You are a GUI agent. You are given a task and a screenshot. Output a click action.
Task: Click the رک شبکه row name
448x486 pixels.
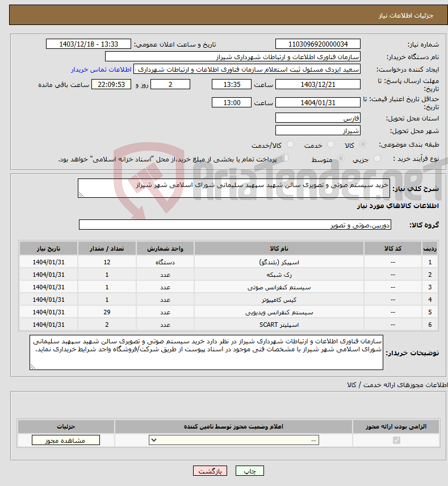click(279, 275)
